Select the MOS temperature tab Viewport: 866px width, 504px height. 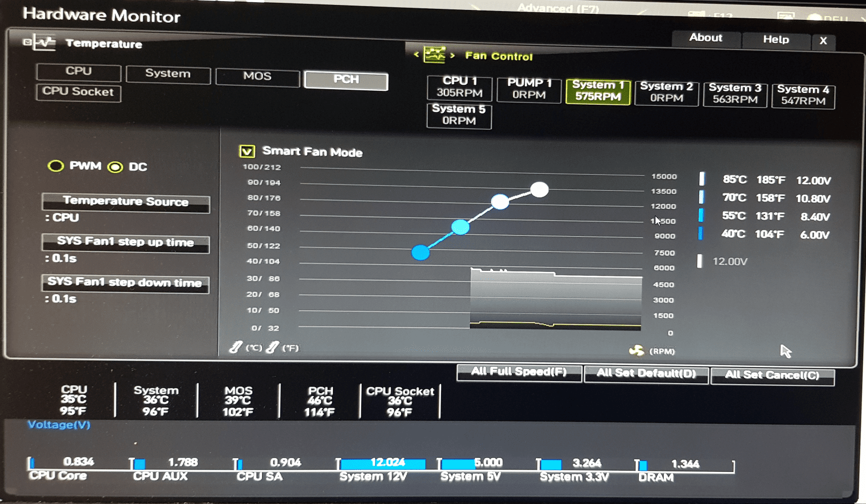click(x=258, y=76)
